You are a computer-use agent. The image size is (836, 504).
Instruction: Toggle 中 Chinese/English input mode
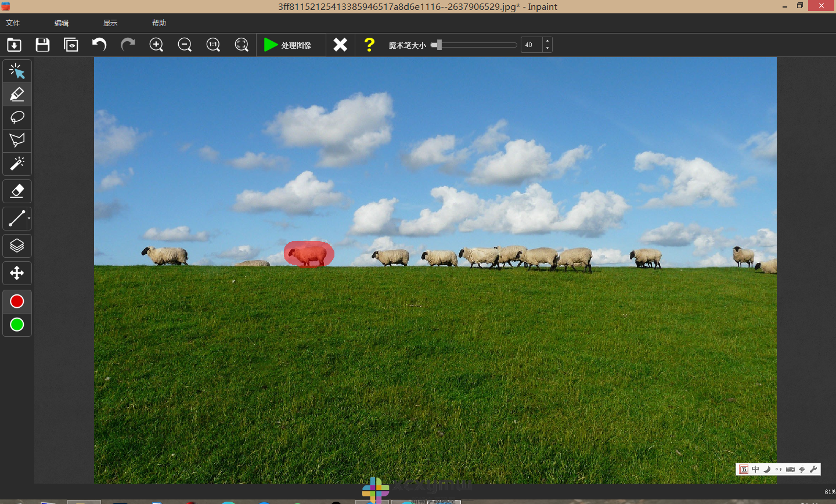tap(755, 469)
